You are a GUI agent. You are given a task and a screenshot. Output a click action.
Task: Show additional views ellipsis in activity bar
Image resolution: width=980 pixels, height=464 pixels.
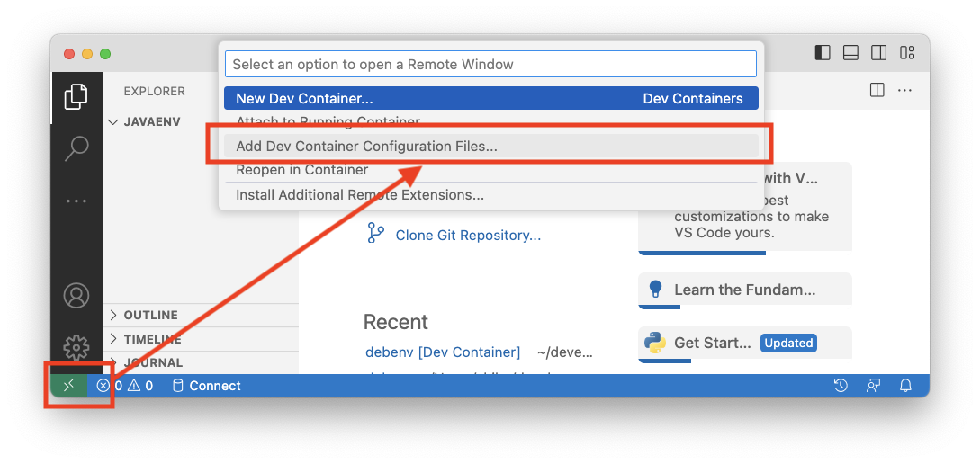click(76, 201)
